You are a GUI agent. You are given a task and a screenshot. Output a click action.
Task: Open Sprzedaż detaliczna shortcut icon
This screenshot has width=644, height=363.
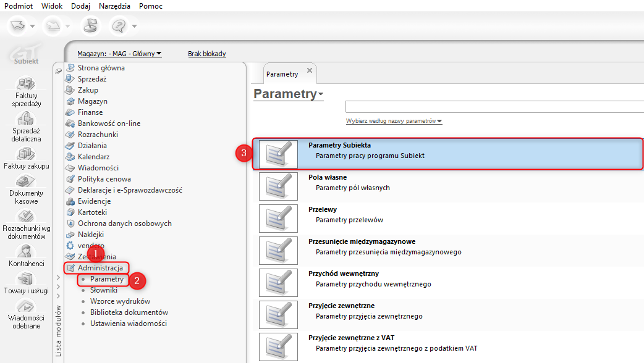pyautogui.click(x=25, y=119)
